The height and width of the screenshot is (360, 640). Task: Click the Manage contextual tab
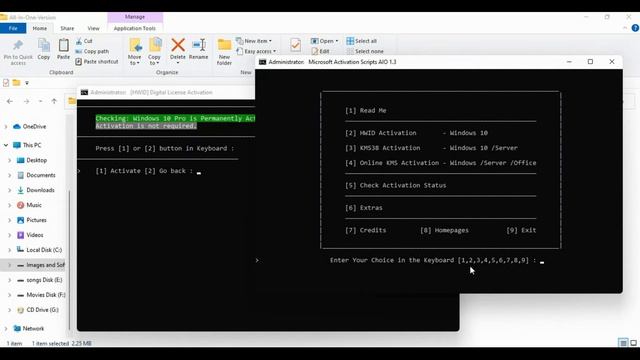coord(135,17)
